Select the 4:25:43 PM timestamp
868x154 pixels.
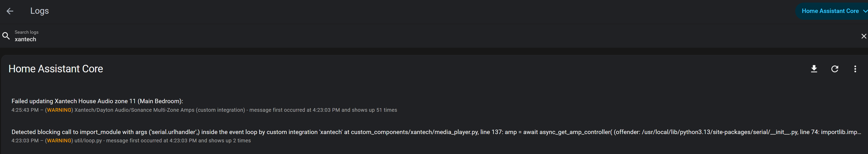point(25,110)
